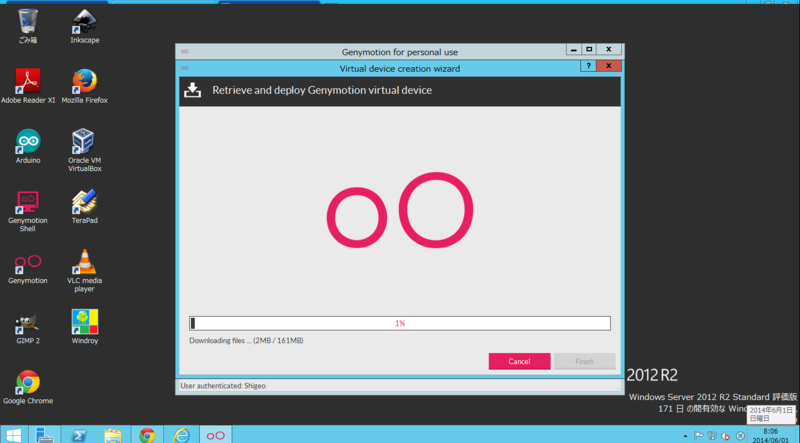This screenshot has height=443, width=800.
Task: Select the Google Chrome desktop icon
Action: (x=28, y=387)
